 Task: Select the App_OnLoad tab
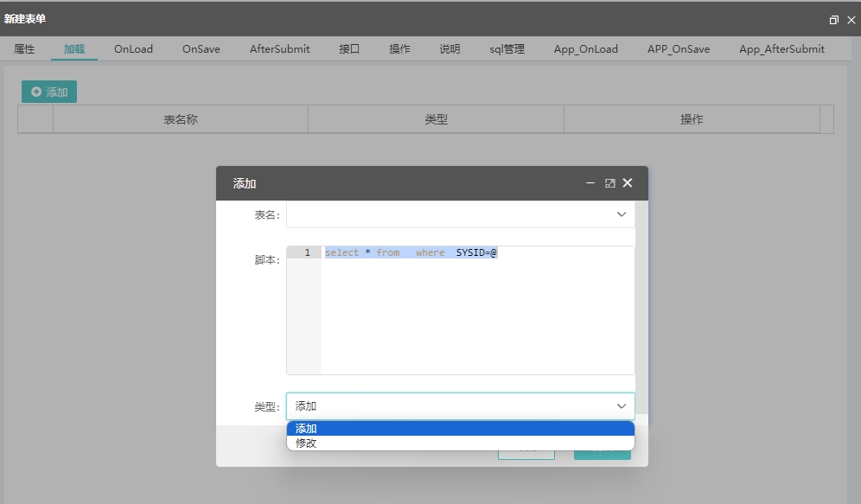586,49
